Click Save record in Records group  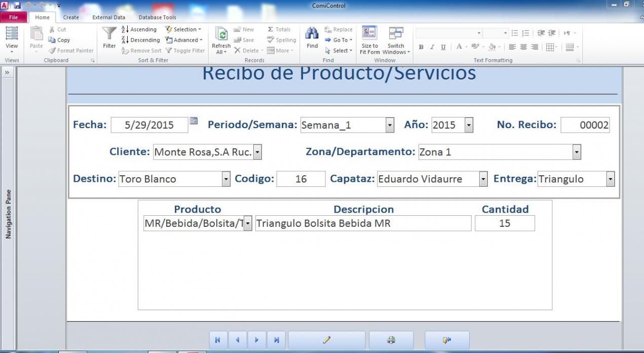[x=244, y=40]
